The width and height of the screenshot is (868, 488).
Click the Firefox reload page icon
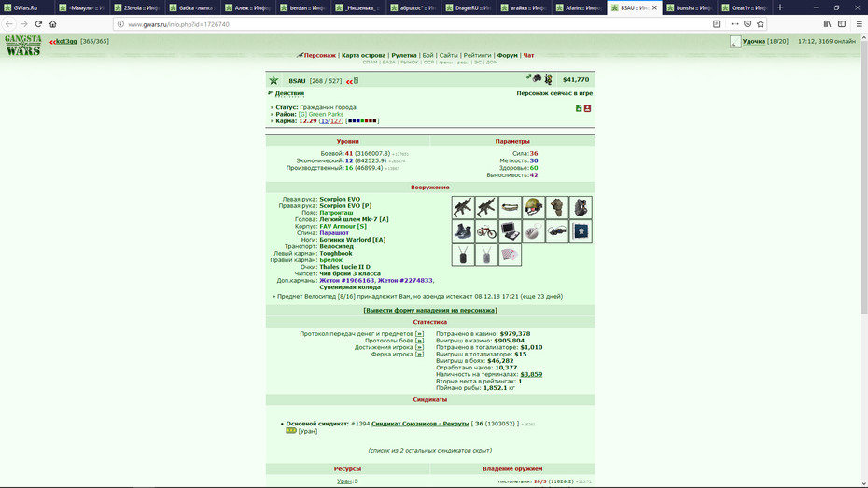(38, 23)
